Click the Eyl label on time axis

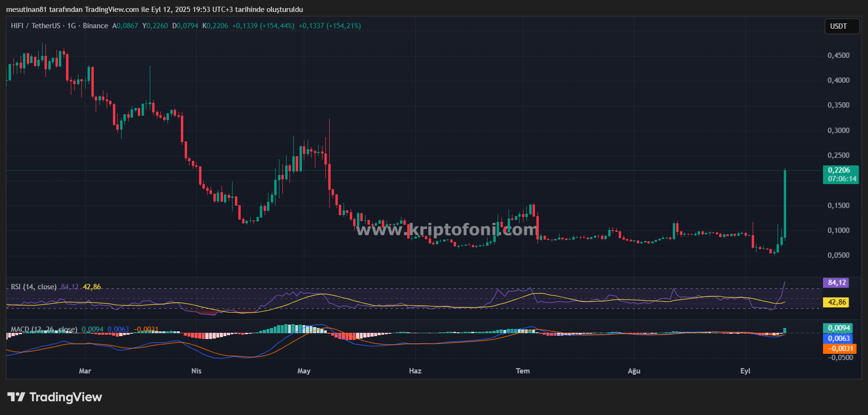745,371
